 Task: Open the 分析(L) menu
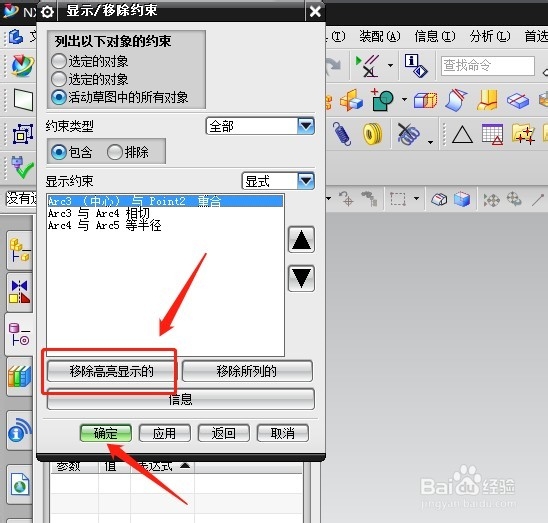pyautogui.click(x=490, y=36)
